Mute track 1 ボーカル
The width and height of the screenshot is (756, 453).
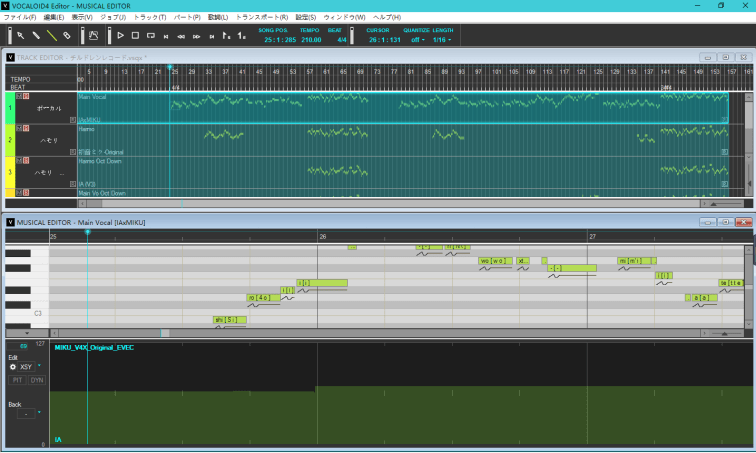(18, 96)
